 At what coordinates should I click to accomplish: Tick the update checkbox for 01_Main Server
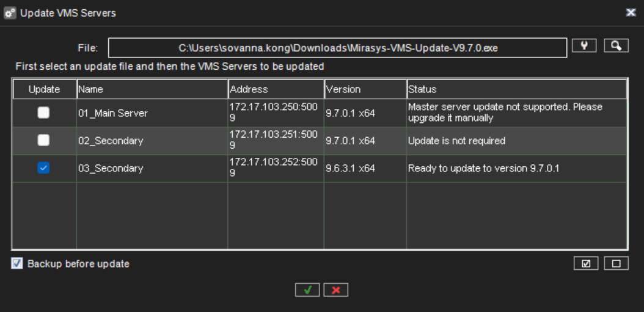43,113
